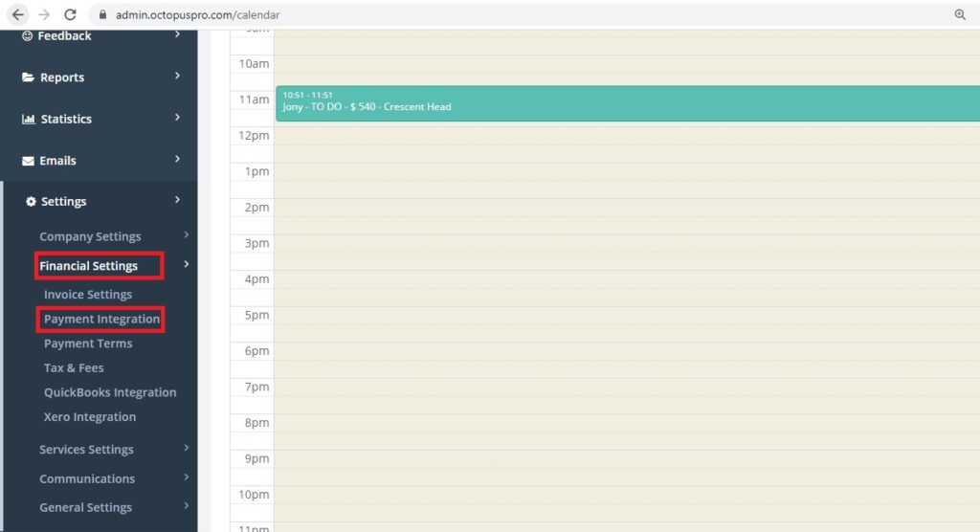Open the Emails menu

pyautogui.click(x=57, y=161)
